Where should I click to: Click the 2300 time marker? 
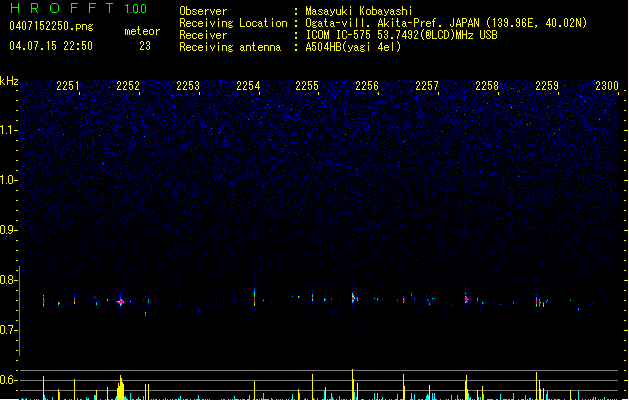pyautogui.click(x=607, y=86)
